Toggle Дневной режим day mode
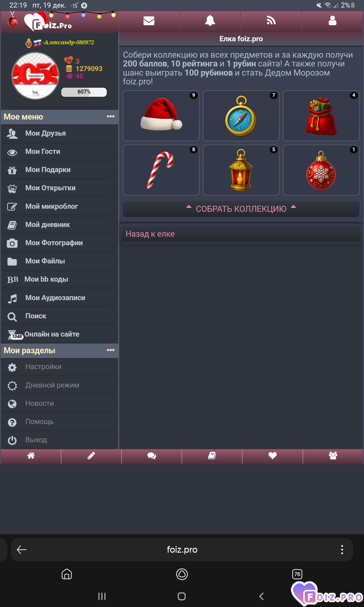This screenshot has width=364, height=607. point(58,385)
